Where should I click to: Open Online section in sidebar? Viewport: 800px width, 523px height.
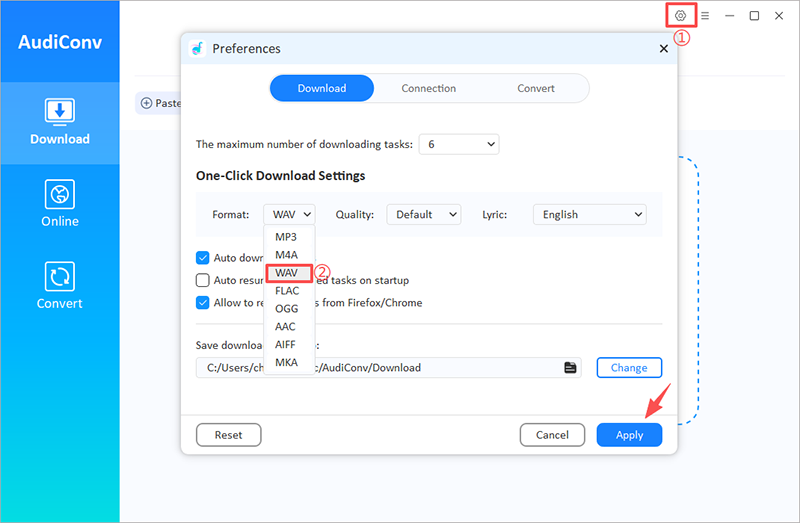(x=60, y=204)
